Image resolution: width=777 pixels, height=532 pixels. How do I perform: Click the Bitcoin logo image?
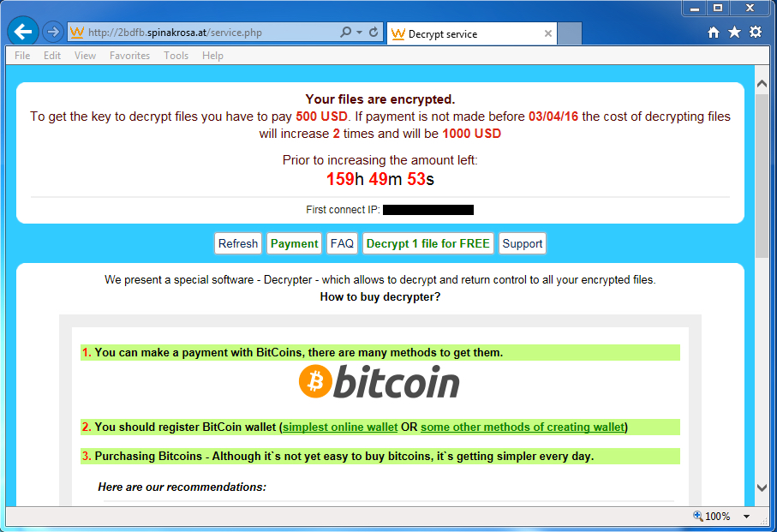tap(380, 382)
